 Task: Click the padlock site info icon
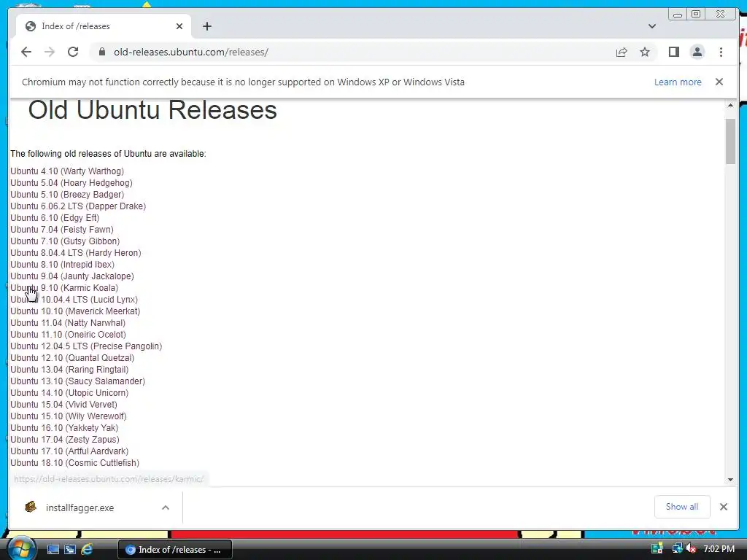[x=102, y=52]
